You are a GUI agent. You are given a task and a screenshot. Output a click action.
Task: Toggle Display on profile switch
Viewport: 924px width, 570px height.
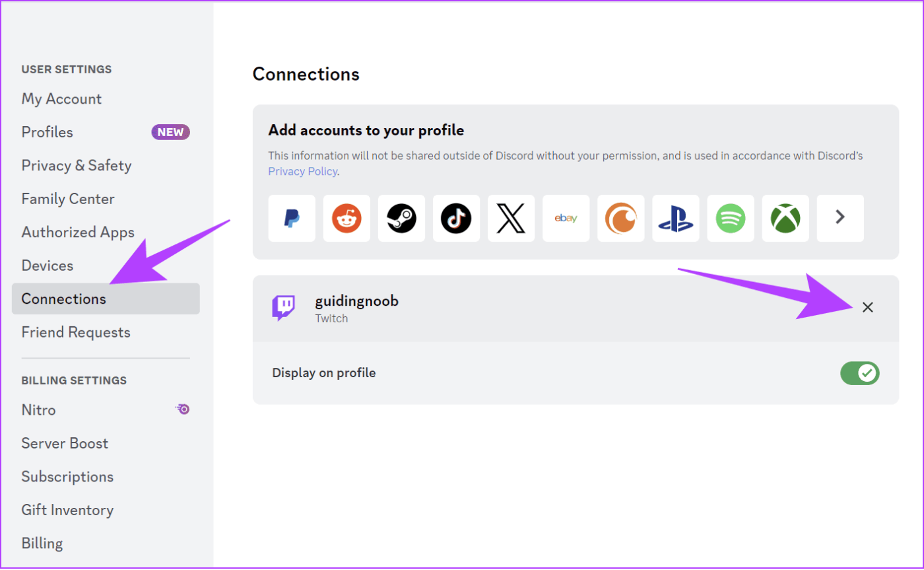tap(860, 373)
